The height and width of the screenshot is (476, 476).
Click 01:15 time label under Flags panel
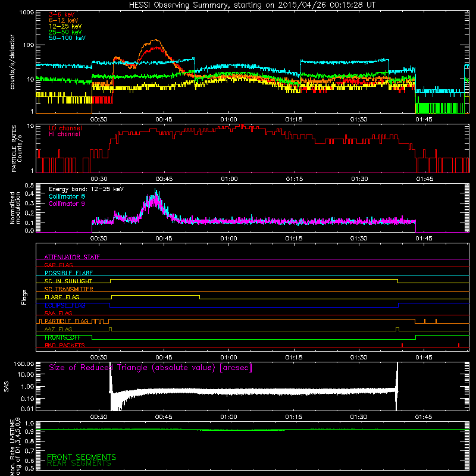(x=293, y=358)
